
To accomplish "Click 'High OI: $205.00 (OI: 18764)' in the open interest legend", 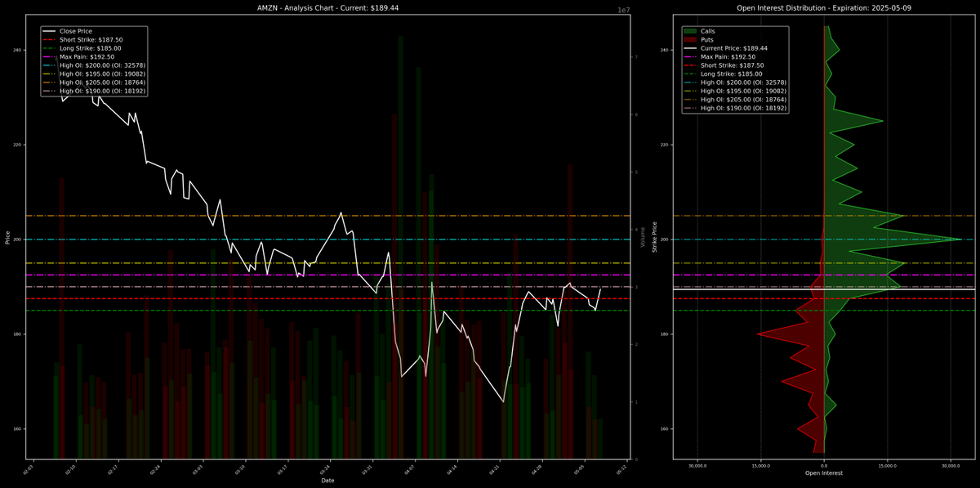I will coord(745,101).
